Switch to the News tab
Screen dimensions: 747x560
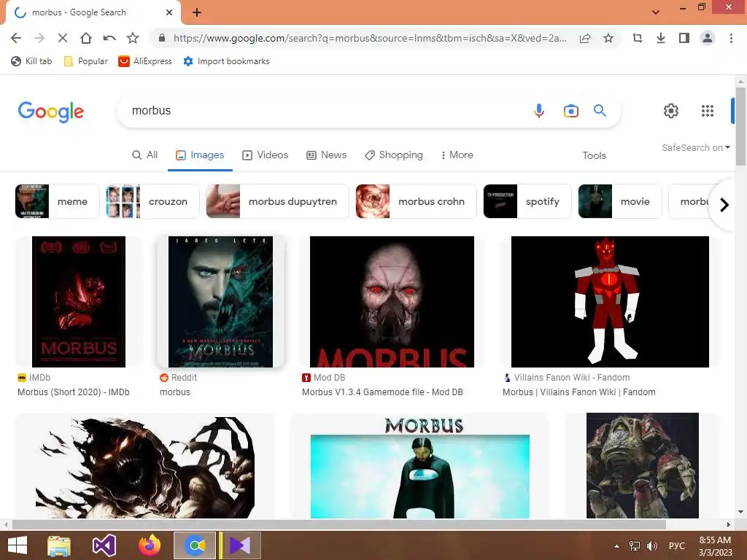pos(326,155)
